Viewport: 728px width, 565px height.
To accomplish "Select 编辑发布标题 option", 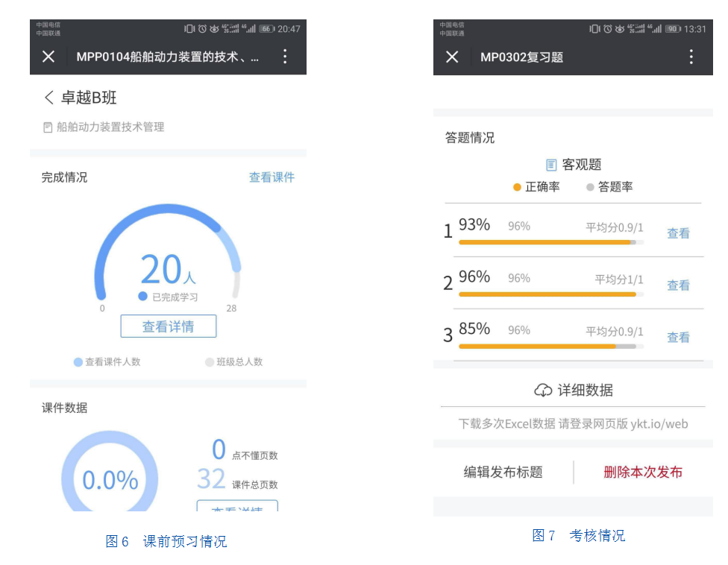I will 503,472.
